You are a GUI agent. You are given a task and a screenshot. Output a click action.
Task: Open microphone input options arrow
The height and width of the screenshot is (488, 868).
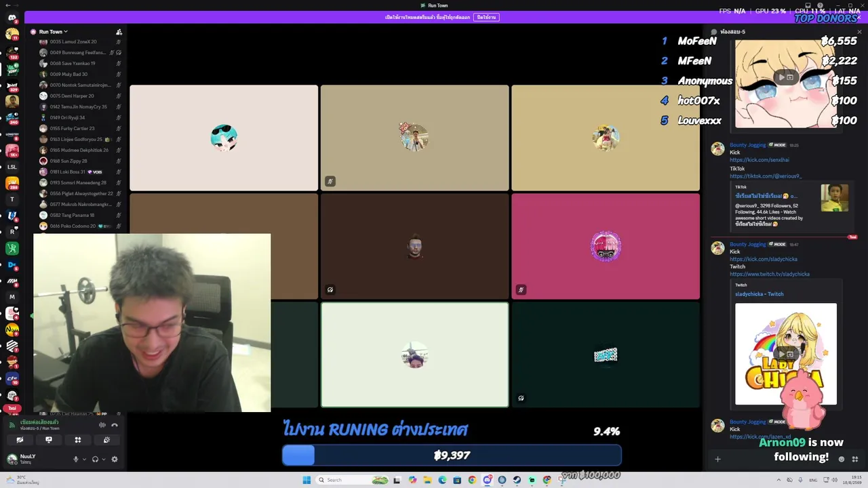click(84, 459)
